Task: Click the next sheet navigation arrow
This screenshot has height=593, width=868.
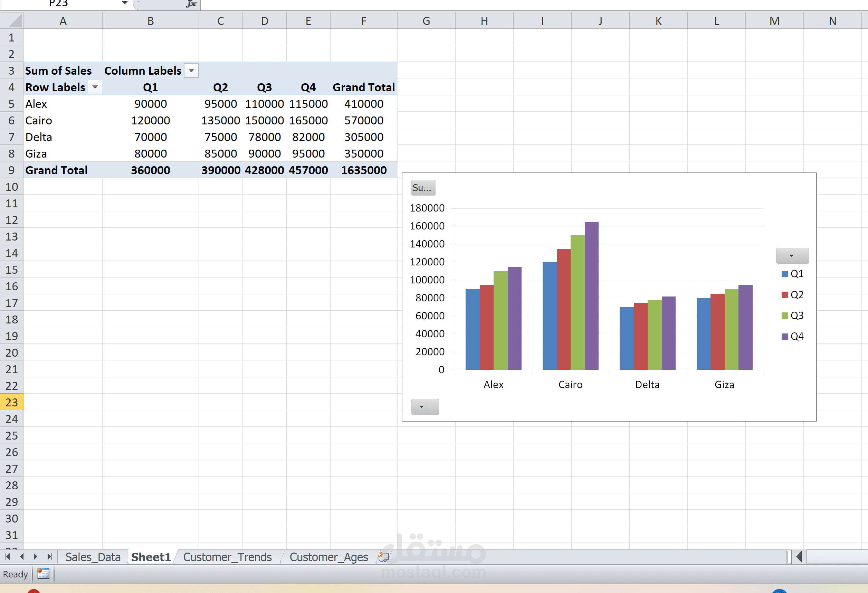Action: (x=35, y=557)
